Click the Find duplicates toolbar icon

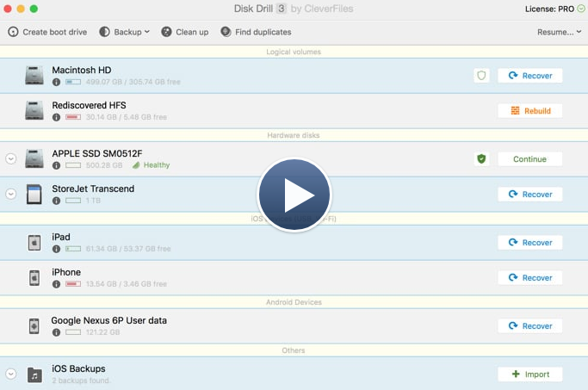point(226,32)
